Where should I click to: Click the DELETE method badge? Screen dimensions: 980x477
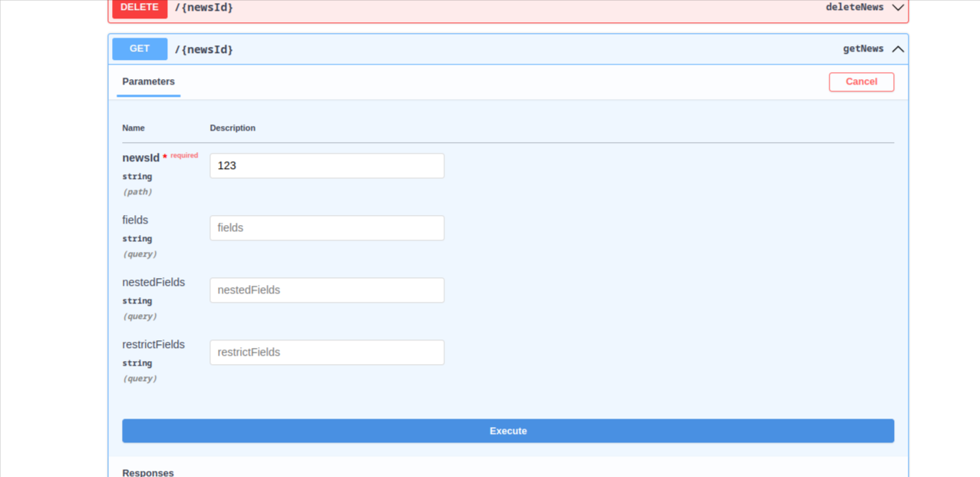[140, 8]
